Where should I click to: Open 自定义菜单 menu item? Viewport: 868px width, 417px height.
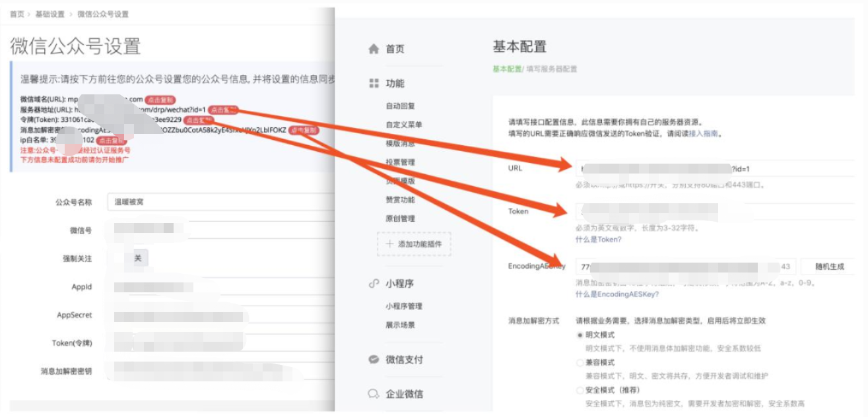click(x=404, y=125)
